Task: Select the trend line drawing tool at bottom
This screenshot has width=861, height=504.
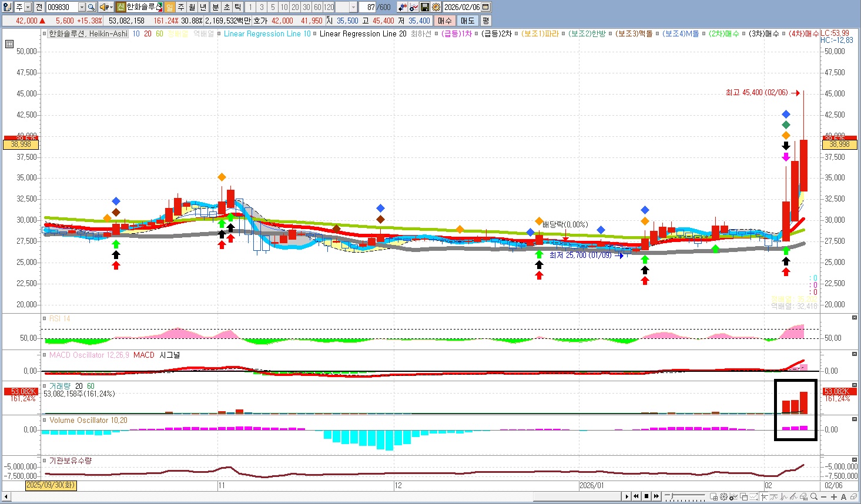Action: [773, 497]
